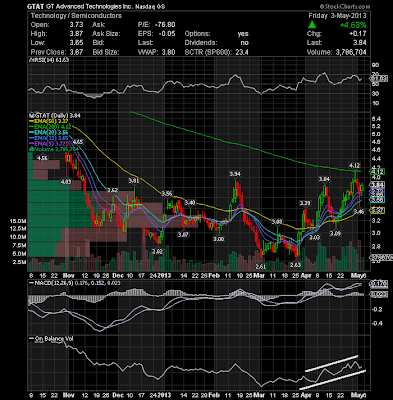Click the StockCharts.com copyright watermark

coord(344,6)
